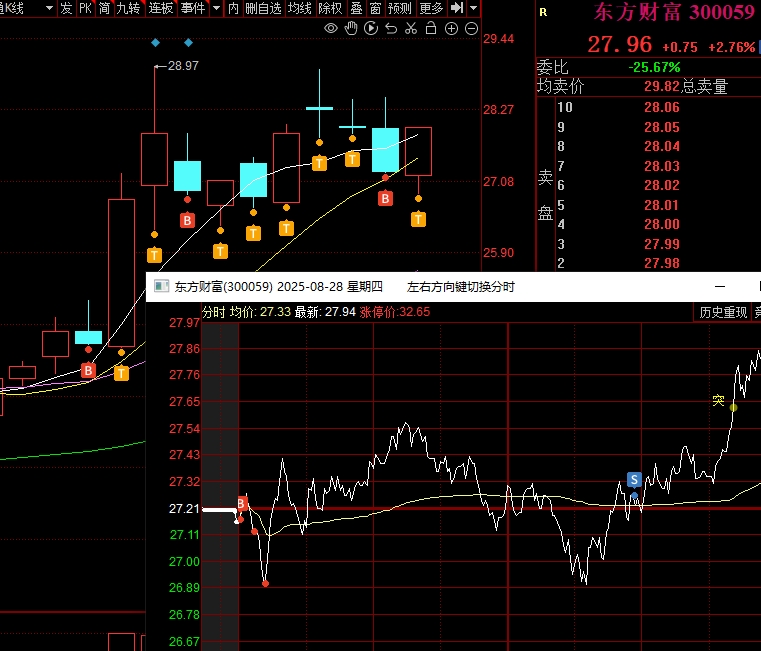Click the 委比 value -25.67%

click(654, 67)
